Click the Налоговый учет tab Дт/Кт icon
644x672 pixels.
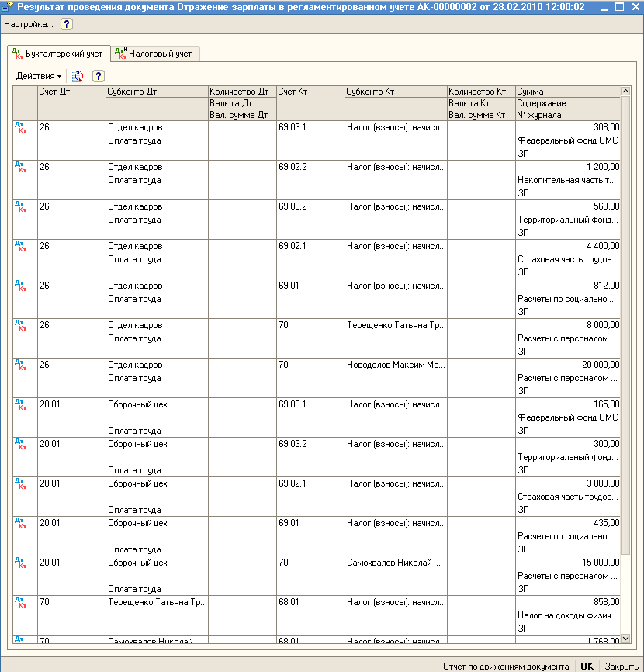121,53
